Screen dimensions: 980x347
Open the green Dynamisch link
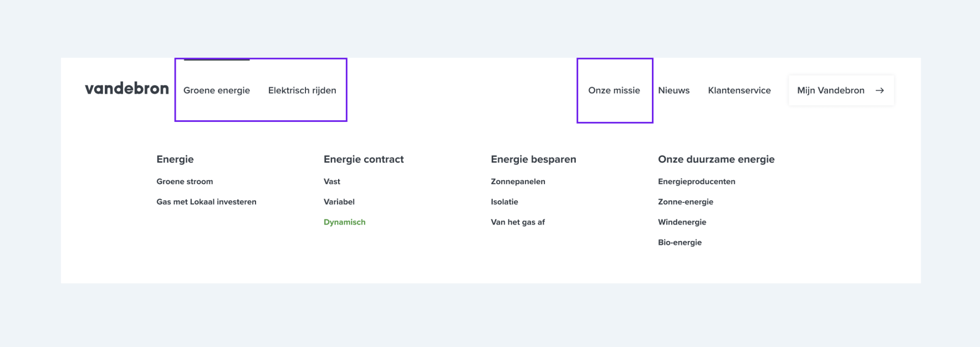coord(345,222)
